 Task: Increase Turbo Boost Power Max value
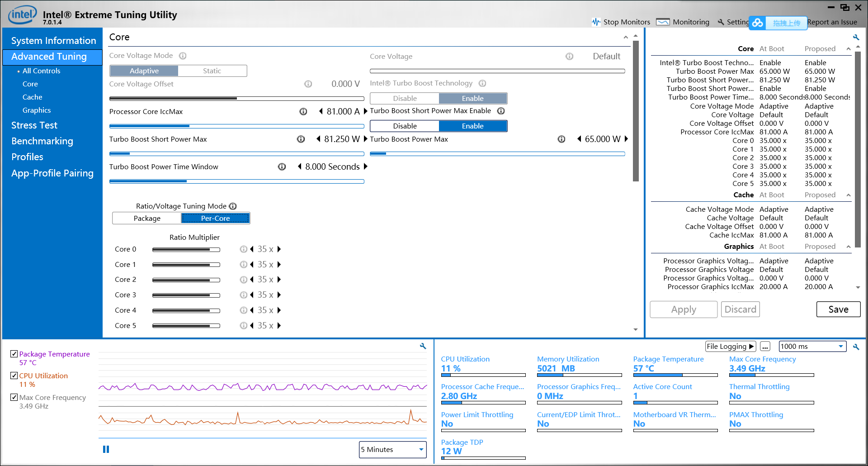click(626, 139)
